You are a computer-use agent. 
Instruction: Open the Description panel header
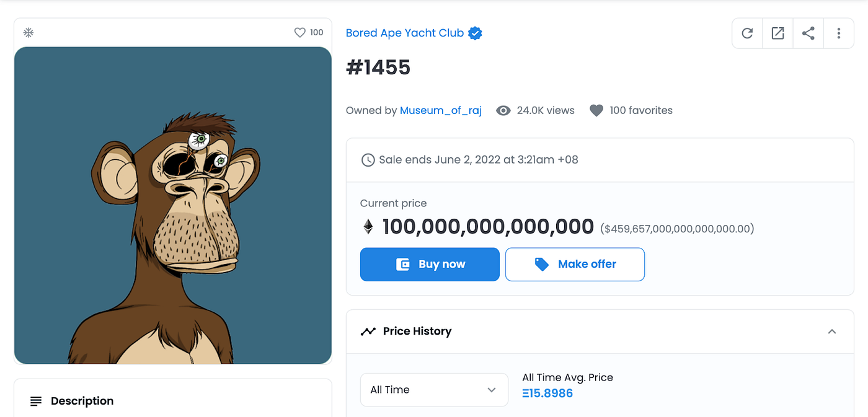coord(82,401)
